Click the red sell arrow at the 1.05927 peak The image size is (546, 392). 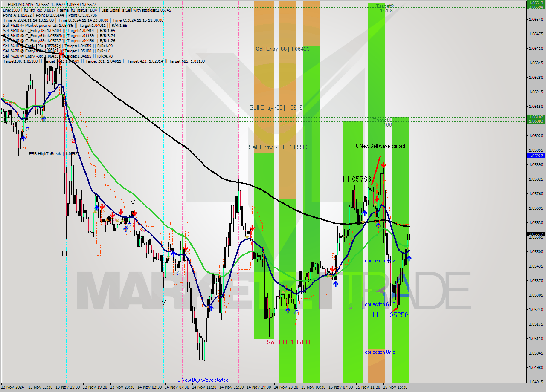click(383, 164)
